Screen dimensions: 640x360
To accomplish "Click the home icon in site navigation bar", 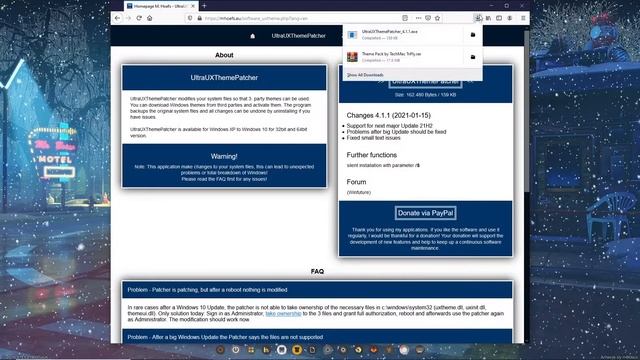I will pos(253,36).
